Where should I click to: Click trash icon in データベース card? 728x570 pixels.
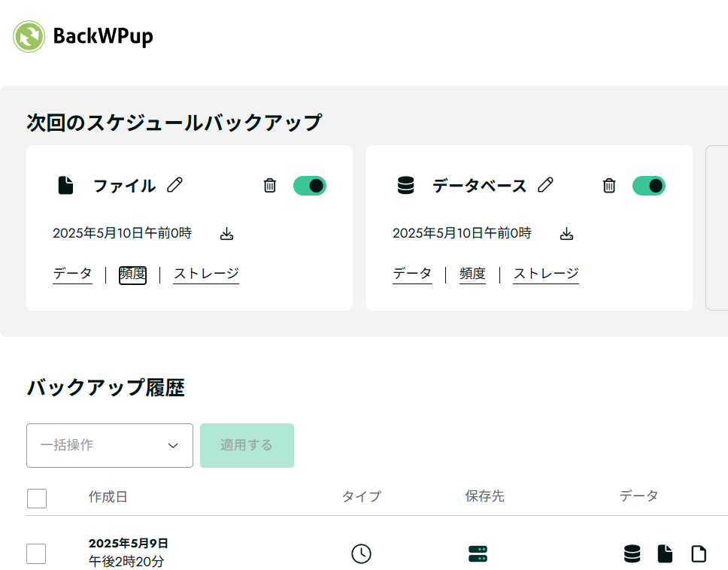[610, 186]
